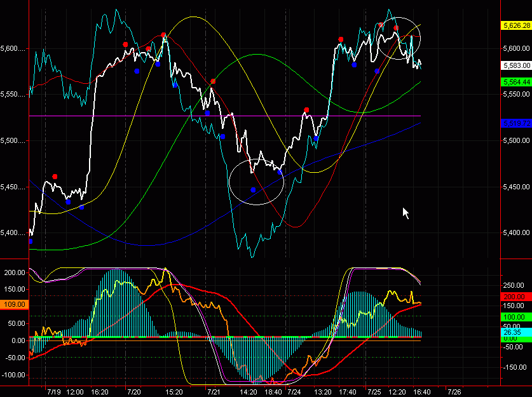Click the -150.00 indicator scale label

[515, 367]
